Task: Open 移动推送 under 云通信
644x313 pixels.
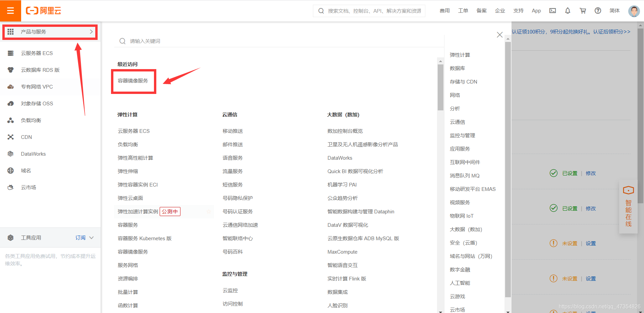Action: click(233, 131)
